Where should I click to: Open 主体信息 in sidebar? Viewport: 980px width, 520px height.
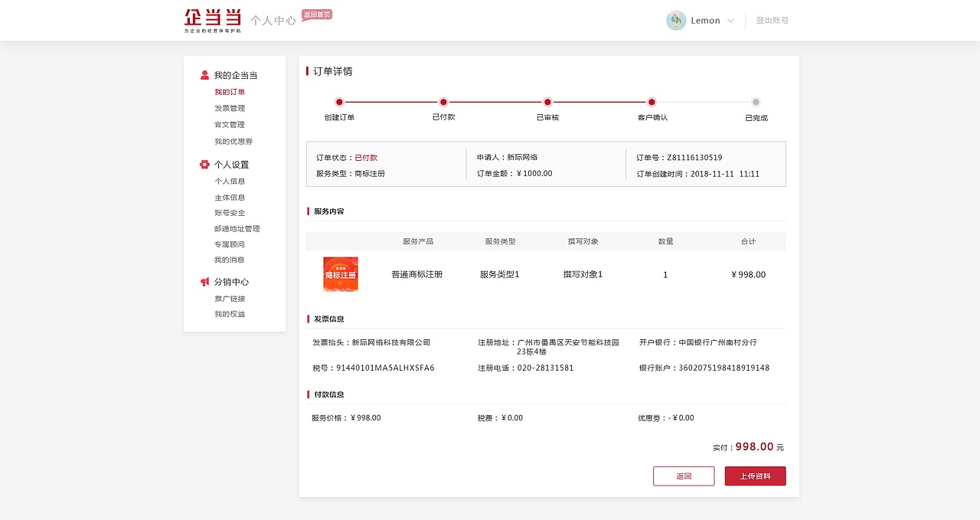coord(230,197)
